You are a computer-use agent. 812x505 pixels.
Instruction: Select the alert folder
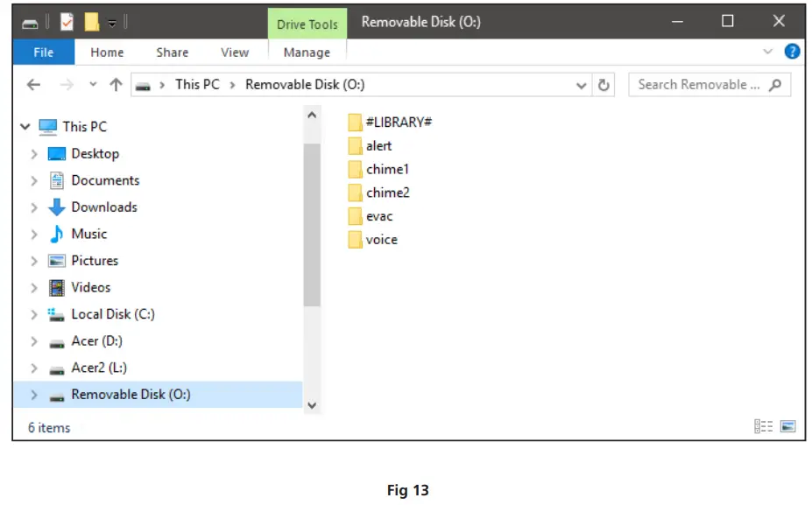371,146
